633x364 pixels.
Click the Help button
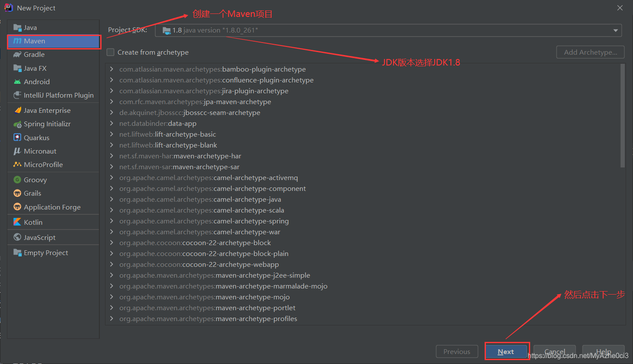pyautogui.click(x=603, y=351)
